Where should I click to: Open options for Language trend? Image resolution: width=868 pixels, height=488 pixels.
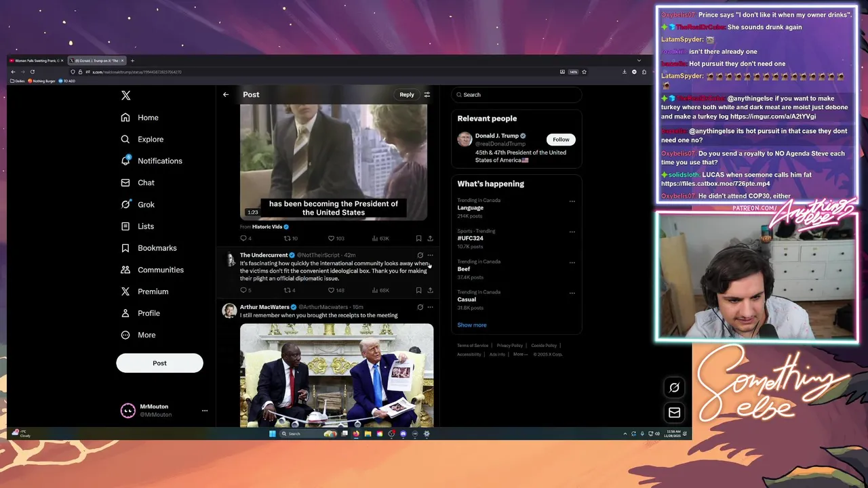572,201
